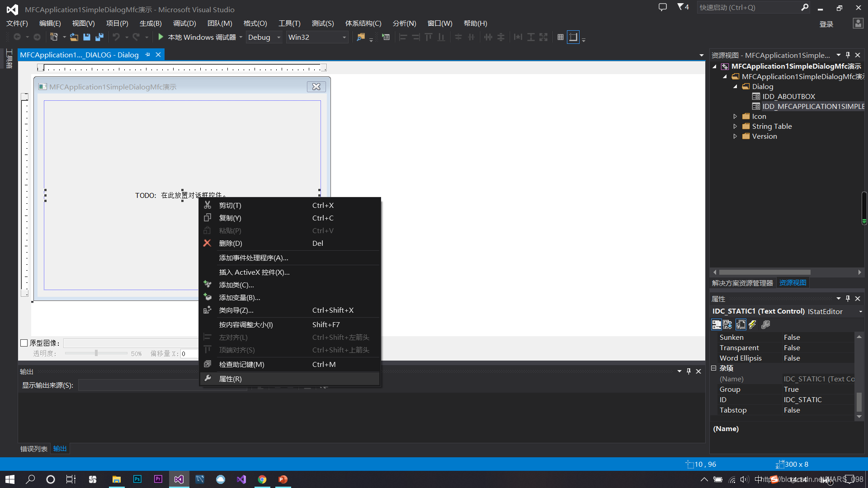Click the 透明度 transparency slider handle
This screenshot has width=868, height=488.
(96, 353)
